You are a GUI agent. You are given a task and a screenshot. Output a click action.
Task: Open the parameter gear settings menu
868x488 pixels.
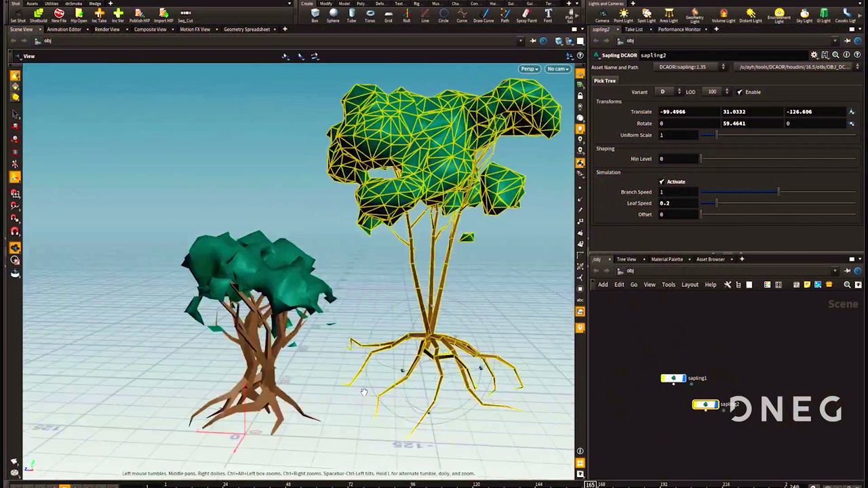point(814,55)
